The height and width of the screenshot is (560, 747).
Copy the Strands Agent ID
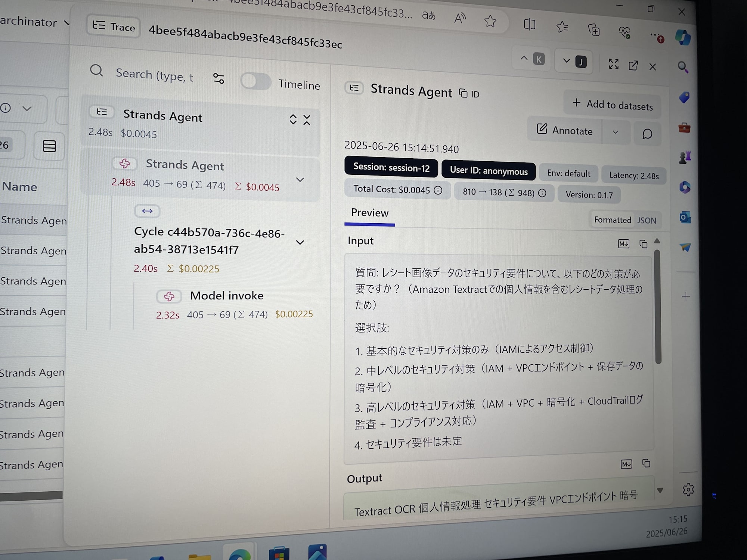click(469, 93)
